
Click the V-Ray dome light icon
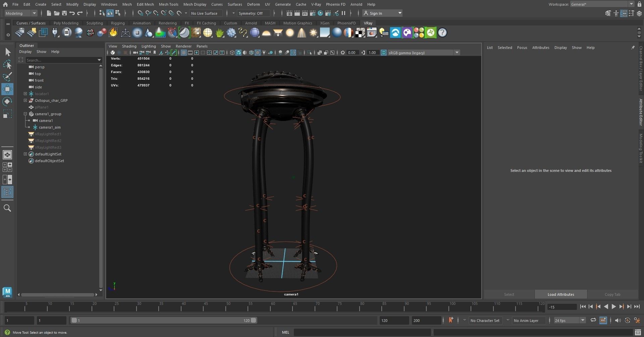(x=266, y=32)
